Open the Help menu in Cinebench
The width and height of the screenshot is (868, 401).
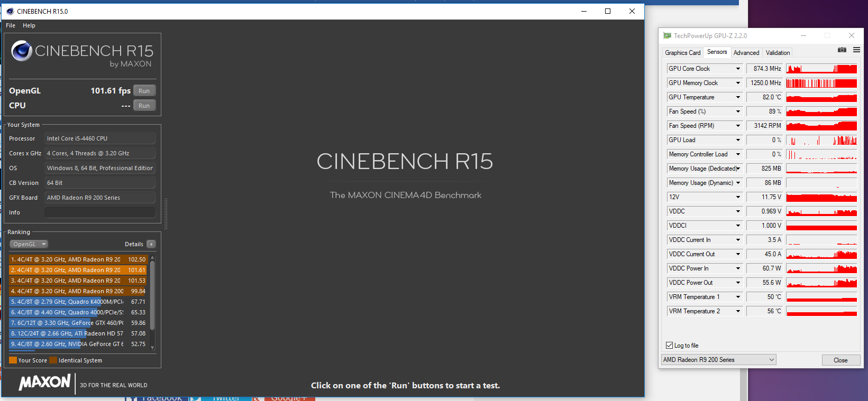(x=29, y=25)
